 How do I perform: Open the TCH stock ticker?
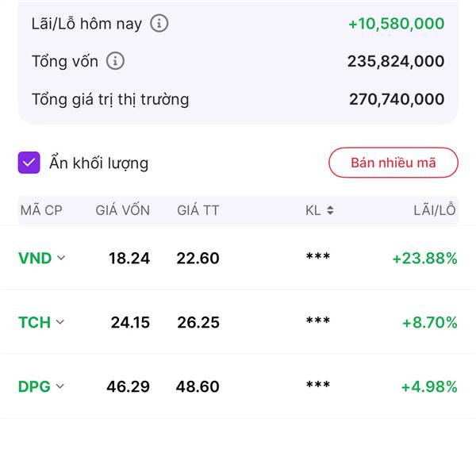click(34, 322)
